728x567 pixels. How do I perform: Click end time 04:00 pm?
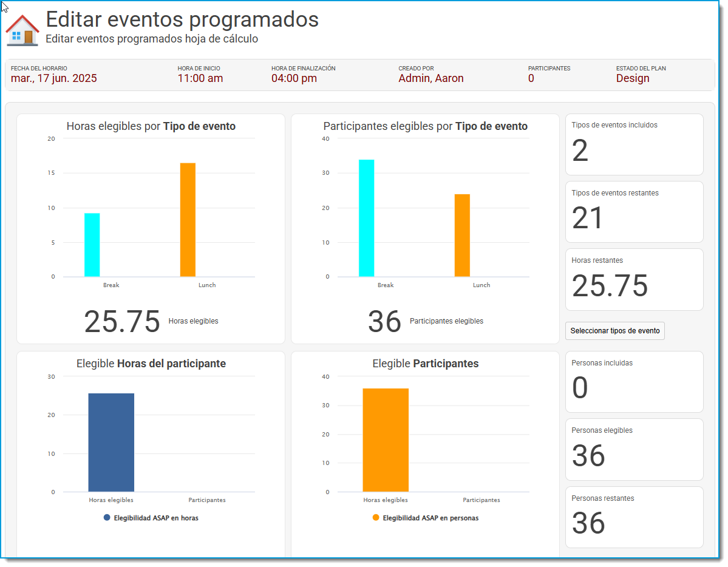coord(294,78)
